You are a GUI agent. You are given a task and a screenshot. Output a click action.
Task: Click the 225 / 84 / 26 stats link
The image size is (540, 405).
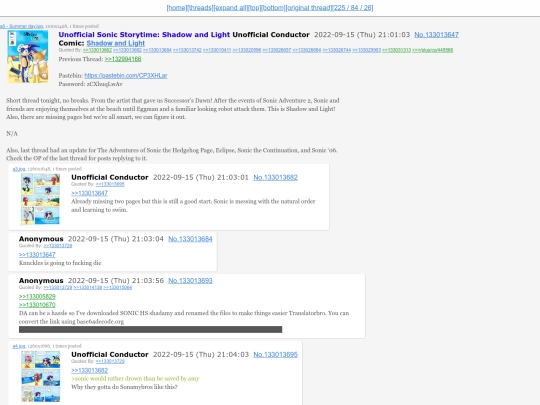(353, 8)
